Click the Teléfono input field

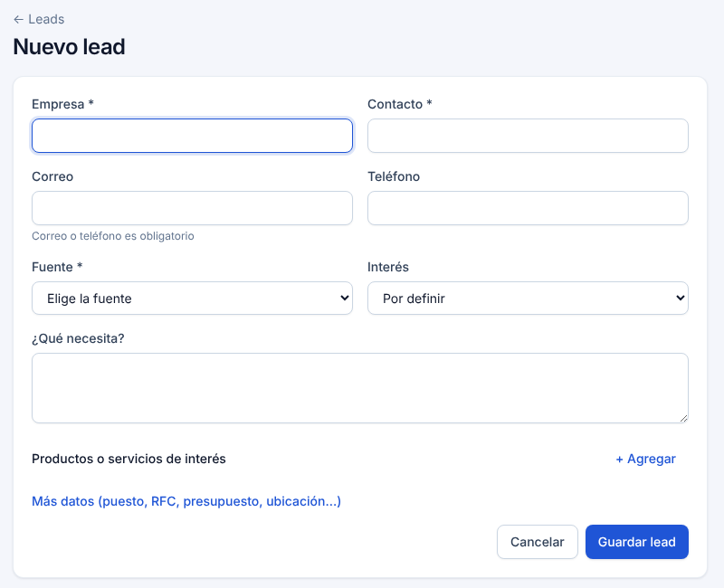pyautogui.click(x=528, y=208)
